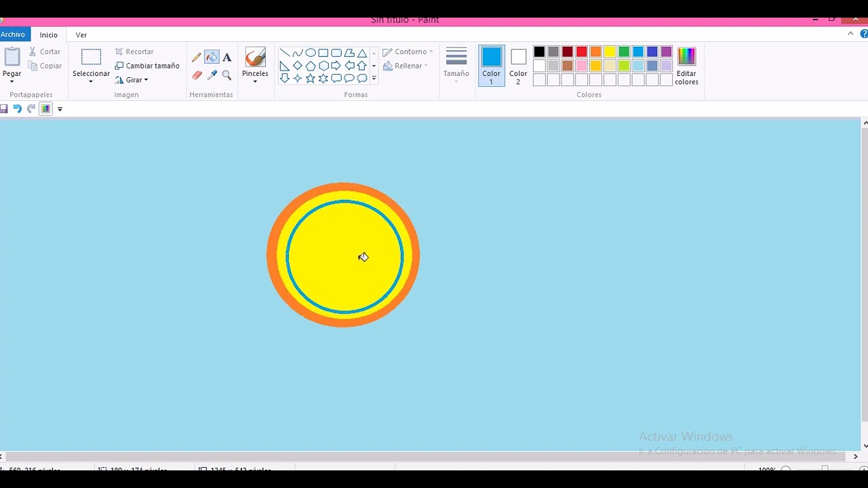This screenshot has height=488, width=868.
Task: Choose the Rounded rectangle callout shape
Action: [336, 79]
